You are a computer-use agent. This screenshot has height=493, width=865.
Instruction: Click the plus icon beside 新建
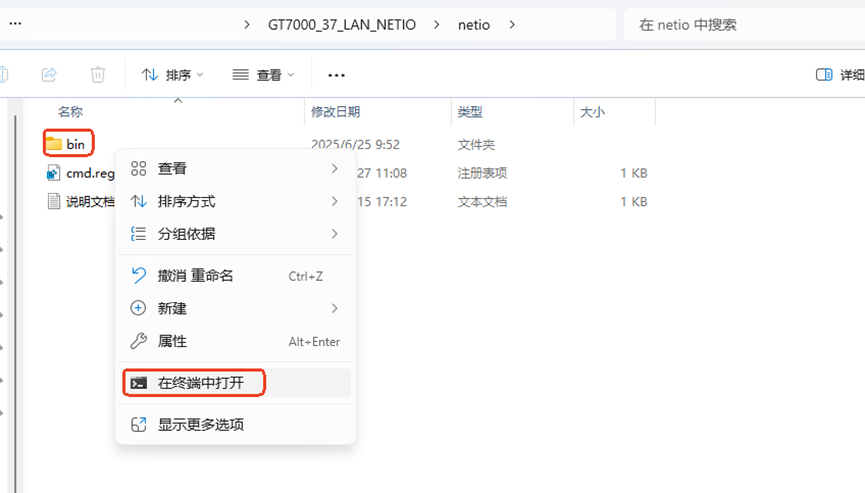(x=138, y=308)
